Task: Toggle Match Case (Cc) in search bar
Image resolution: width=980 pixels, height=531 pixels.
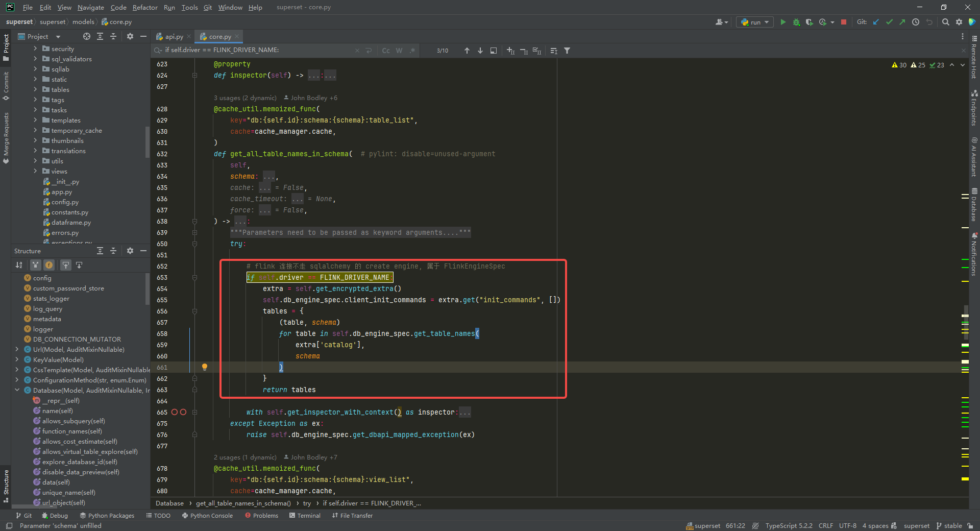Action: coord(386,51)
